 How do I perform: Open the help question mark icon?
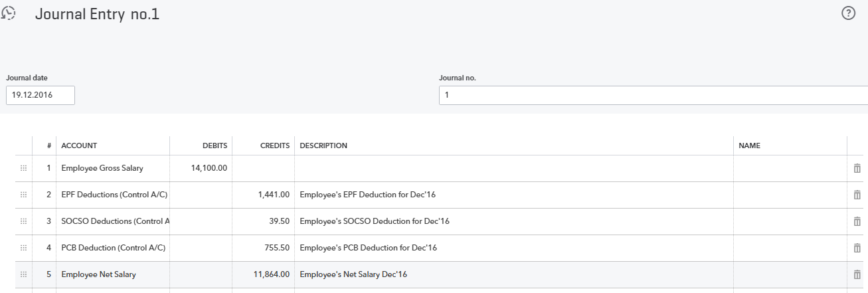[x=848, y=13]
